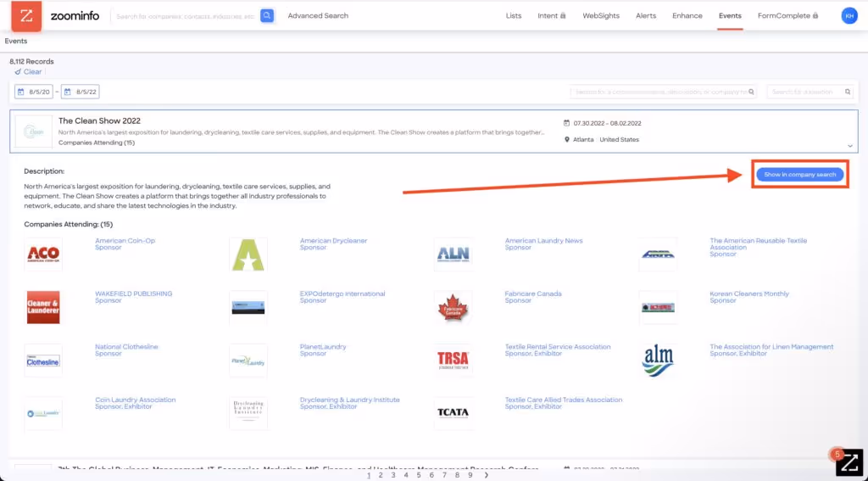This screenshot has width=868, height=481.
Task: Click the TCATA logo
Action: [453, 413]
